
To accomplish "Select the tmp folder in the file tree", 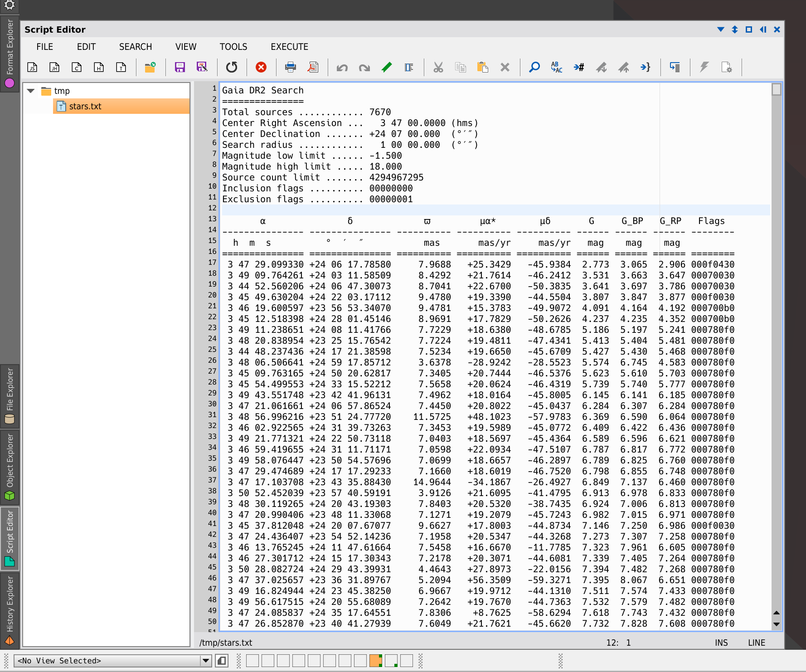I will [x=62, y=91].
